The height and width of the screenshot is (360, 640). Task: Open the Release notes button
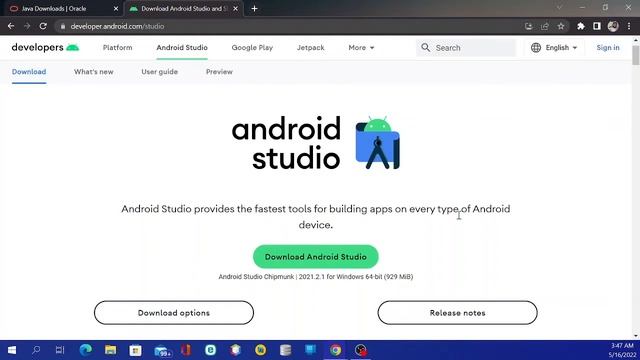click(x=457, y=313)
